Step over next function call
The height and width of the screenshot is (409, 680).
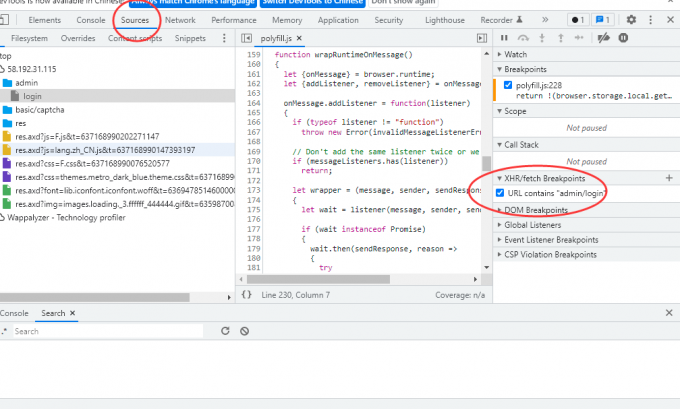[523, 38]
